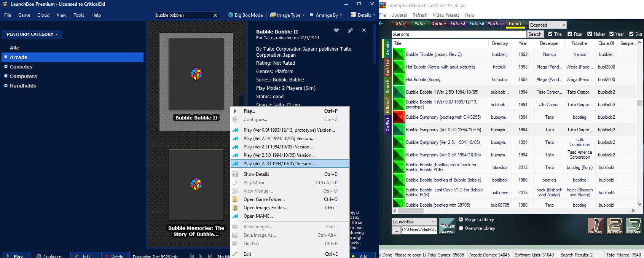Click the Open Images Folder icon
Image resolution: width=644 pixels, height=258 pixels.
pyautogui.click(x=235, y=208)
